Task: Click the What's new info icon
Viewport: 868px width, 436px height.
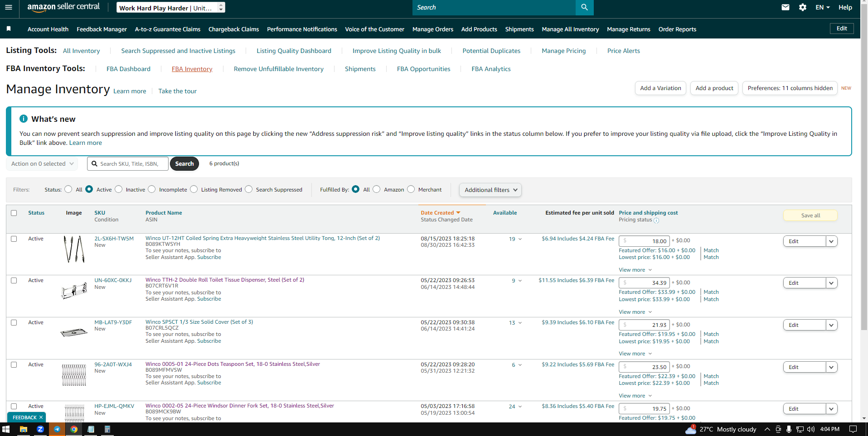Action: (24, 119)
